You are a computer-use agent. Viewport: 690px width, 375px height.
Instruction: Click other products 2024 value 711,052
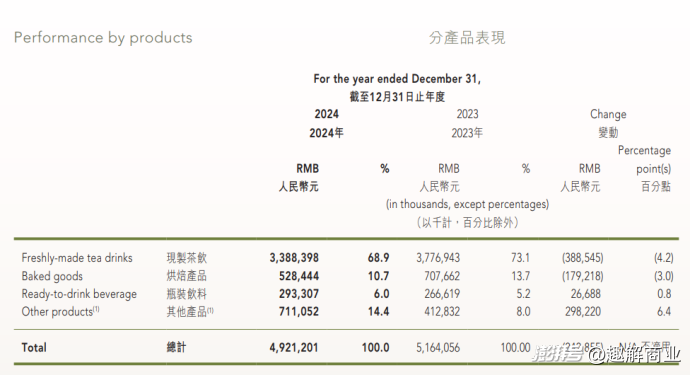(299, 312)
